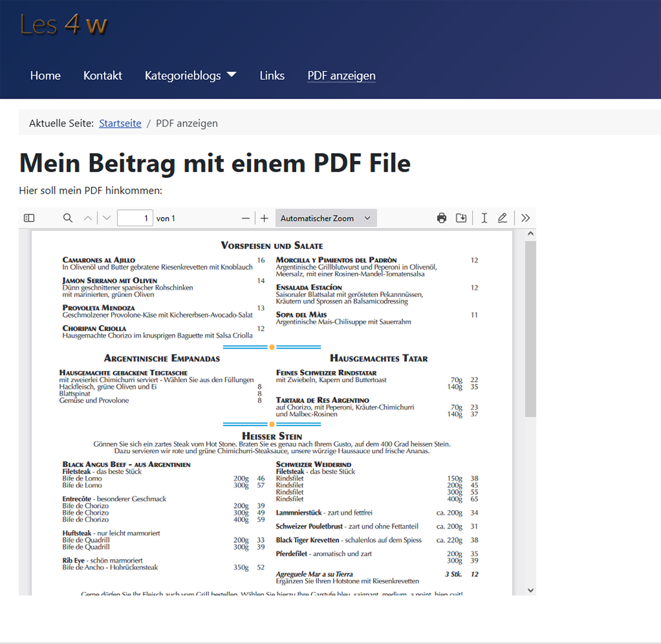Activate the draw pen tool
Screen dimensions: 661x644
coord(502,218)
